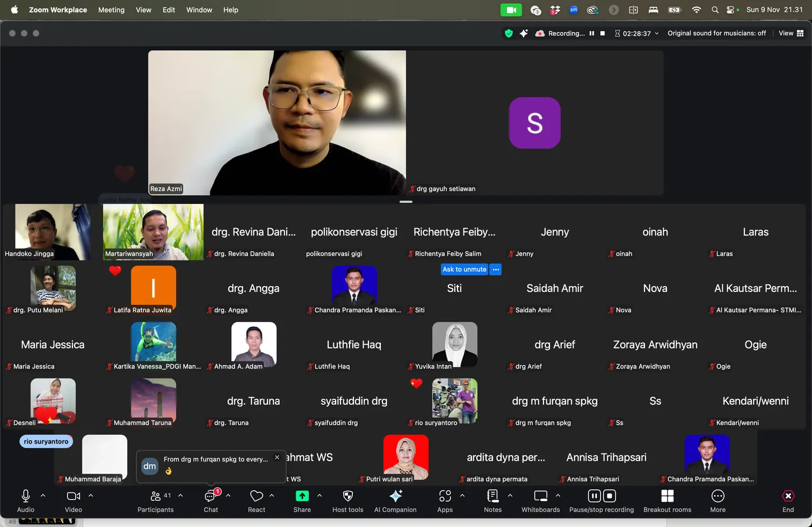
Task: Toggle the Audio microphone mute
Action: [25, 497]
